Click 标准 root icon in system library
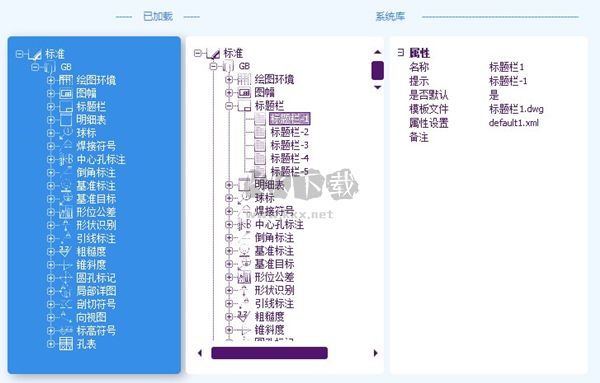Image resolution: width=600 pixels, height=383 pixels. (x=213, y=53)
